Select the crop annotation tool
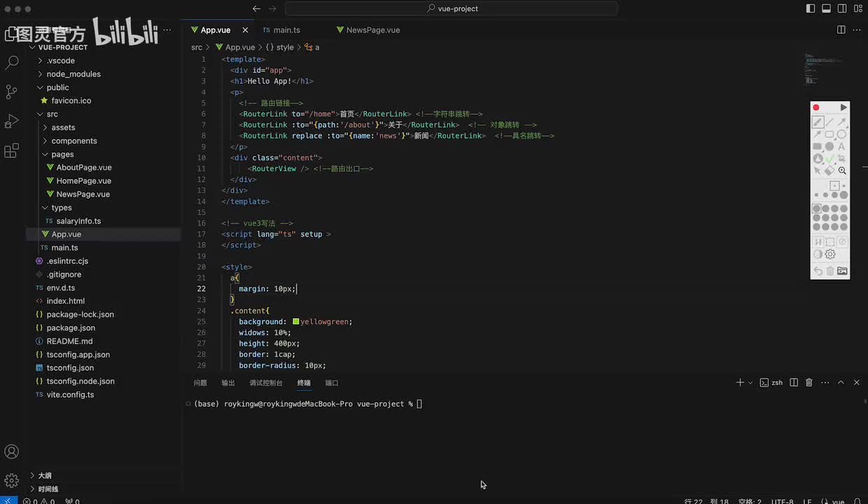868x504 pixels. (842, 159)
